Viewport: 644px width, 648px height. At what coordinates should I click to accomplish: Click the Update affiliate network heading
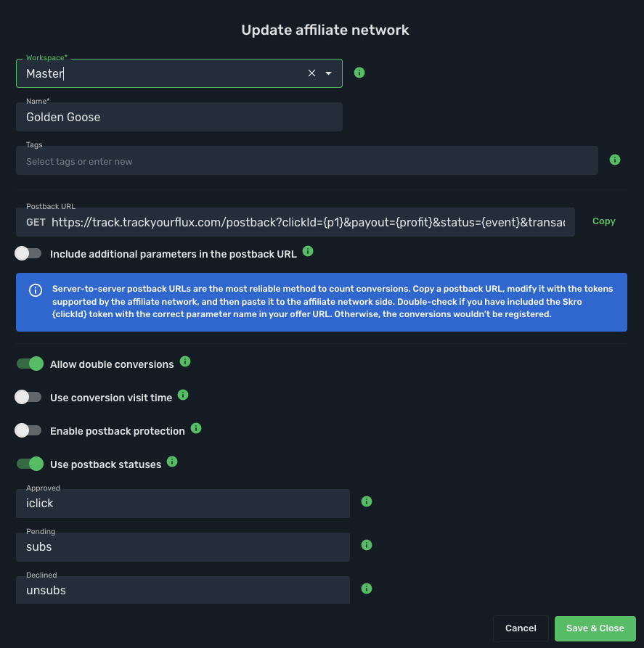point(325,30)
